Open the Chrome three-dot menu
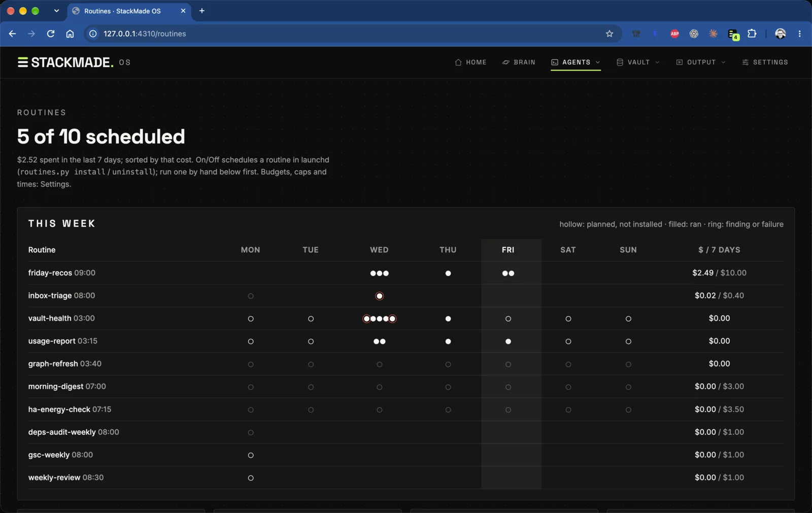This screenshot has height=513, width=812. (x=800, y=33)
